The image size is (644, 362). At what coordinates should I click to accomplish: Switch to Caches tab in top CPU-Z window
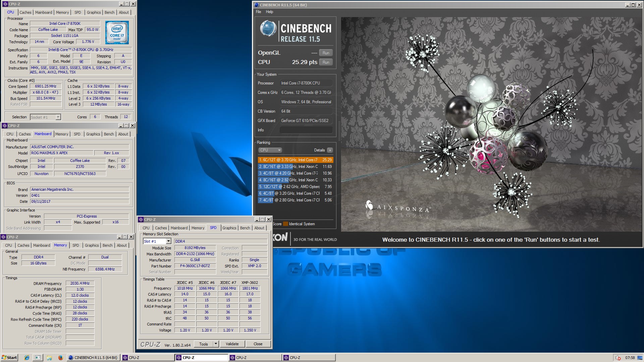point(25,12)
